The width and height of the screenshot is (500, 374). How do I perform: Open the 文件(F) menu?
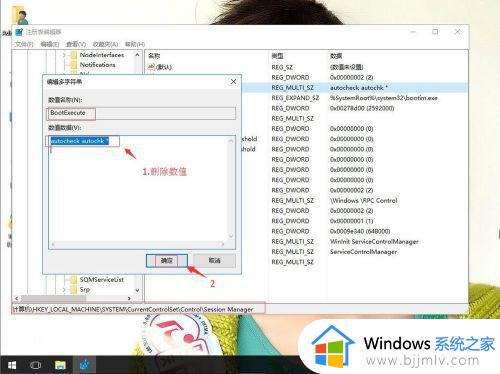coord(24,44)
